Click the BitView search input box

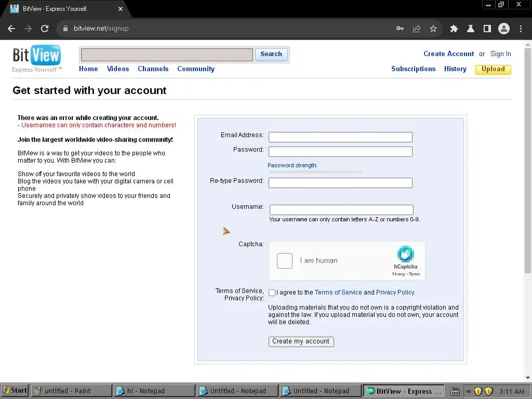click(167, 55)
